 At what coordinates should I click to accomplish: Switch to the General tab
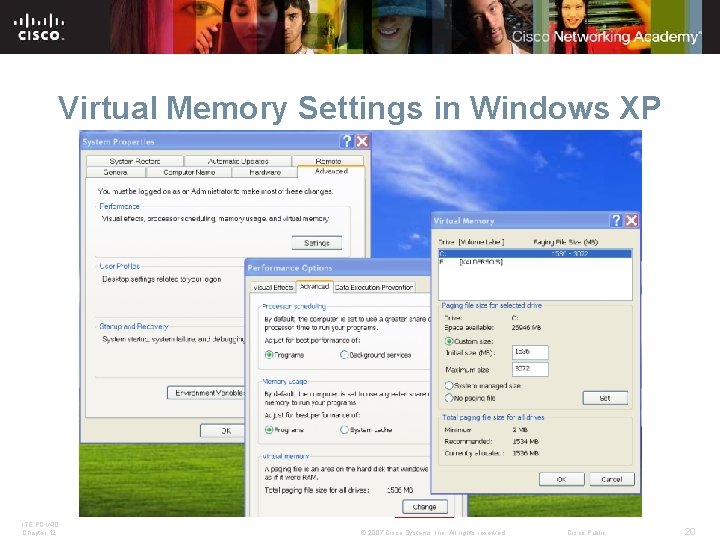[x=116, y=172]
